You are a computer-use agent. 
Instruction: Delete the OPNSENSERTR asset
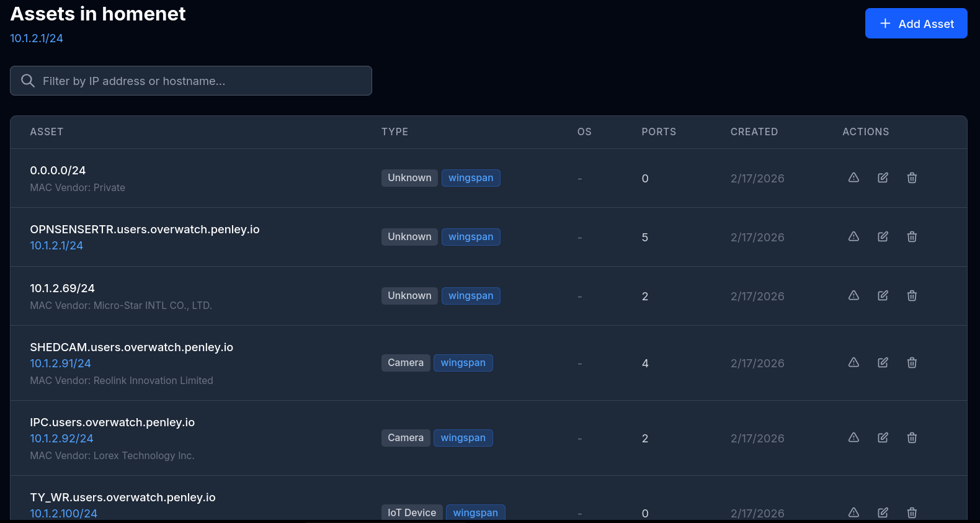coord(912,236)
